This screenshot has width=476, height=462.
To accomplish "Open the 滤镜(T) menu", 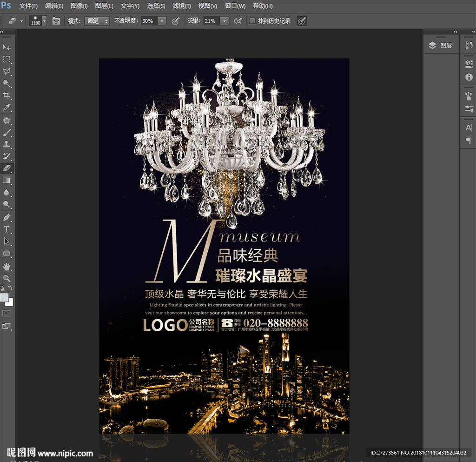I will tap(181, 6).
